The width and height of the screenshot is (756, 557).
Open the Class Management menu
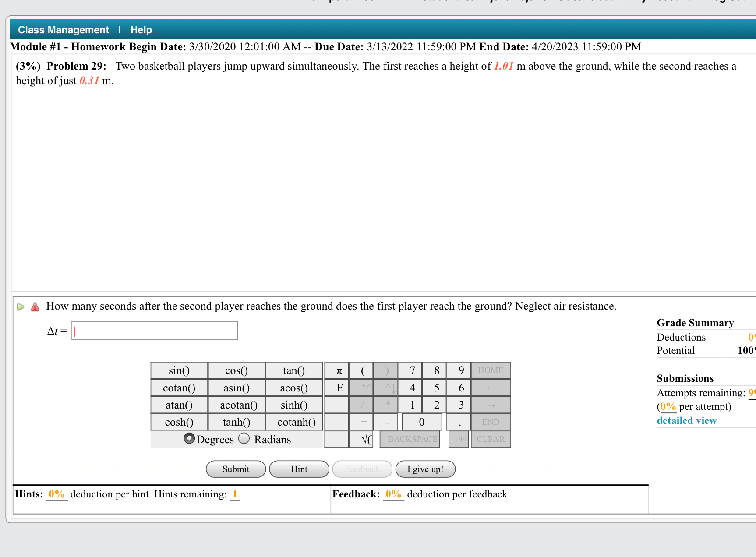pyautogui.click(x=63, y=29)
